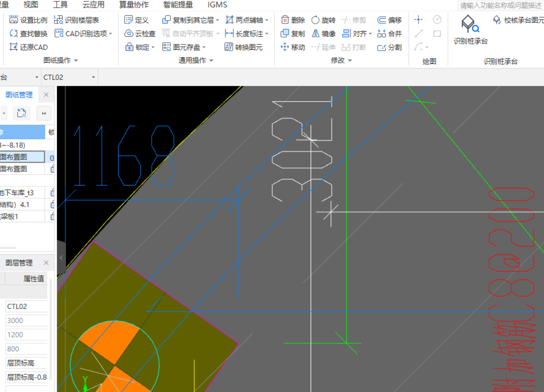Click the 延伸 extend tool
544x392 pixels.
323,47
